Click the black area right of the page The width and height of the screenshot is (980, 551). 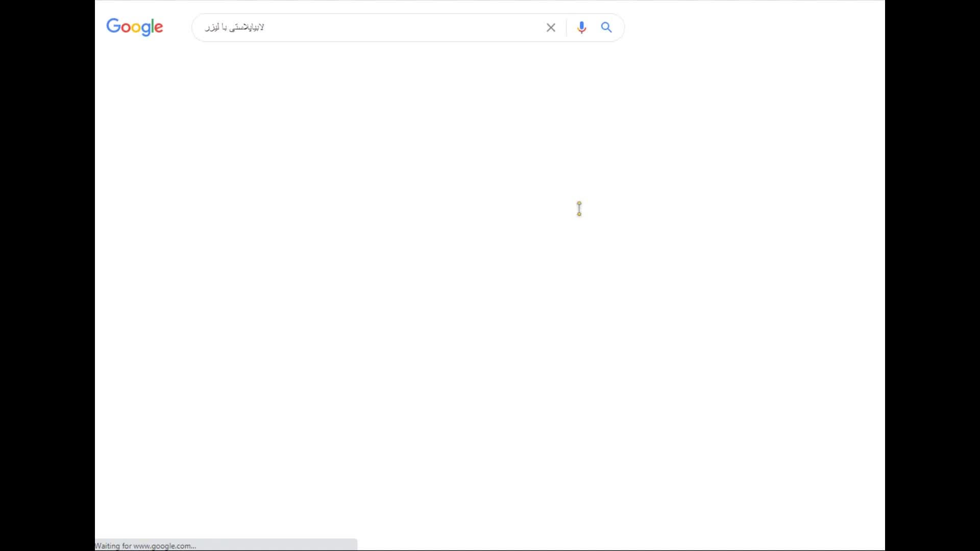pyautogui.click(x=933, y=275)
